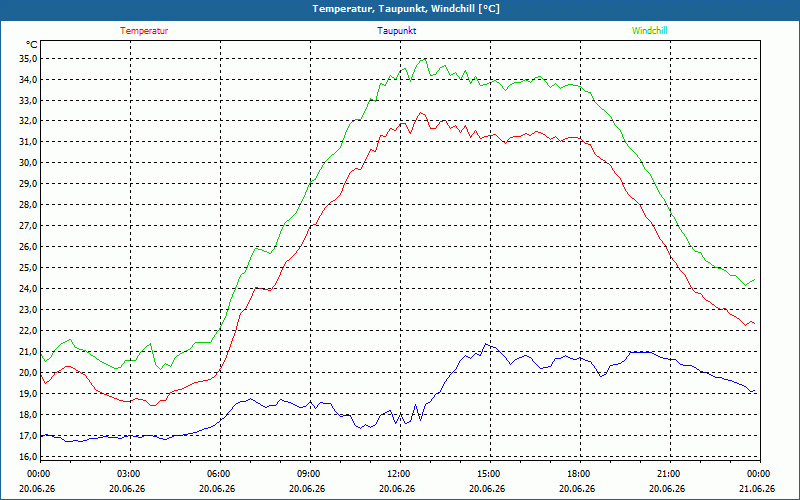
Task: Click the 29,0 y-axis value
Action: 28,184
